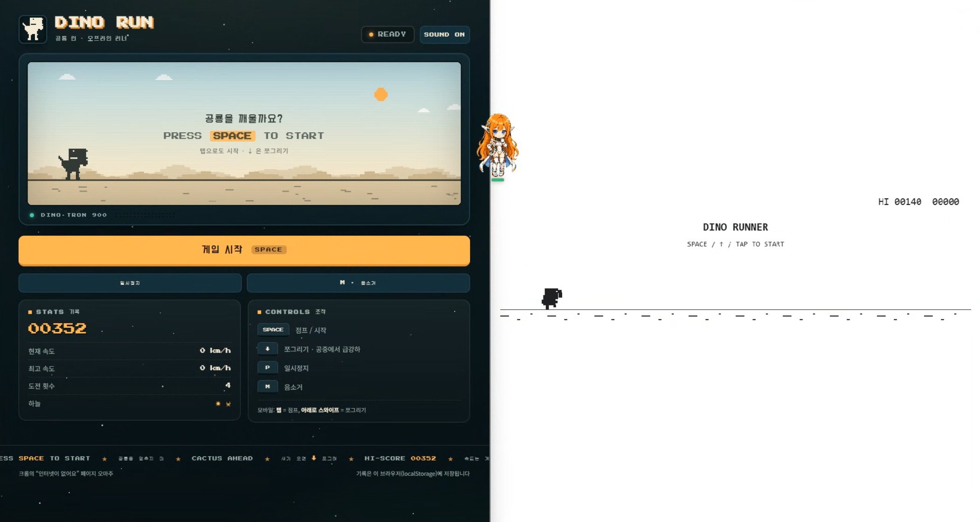Click the 최고 속도 row value

click(215, 368)
